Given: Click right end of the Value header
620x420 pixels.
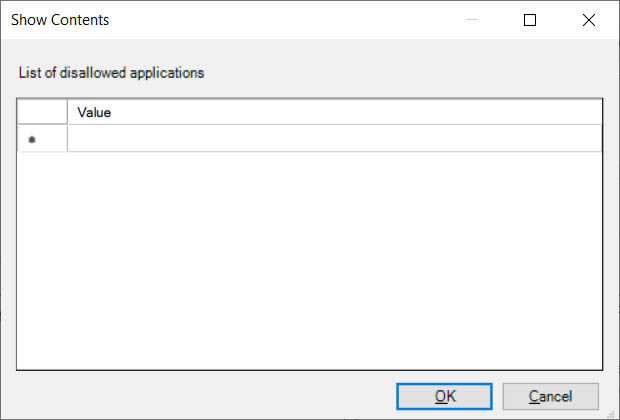Looking at the screenshot, I should click(x=590, y=113).
